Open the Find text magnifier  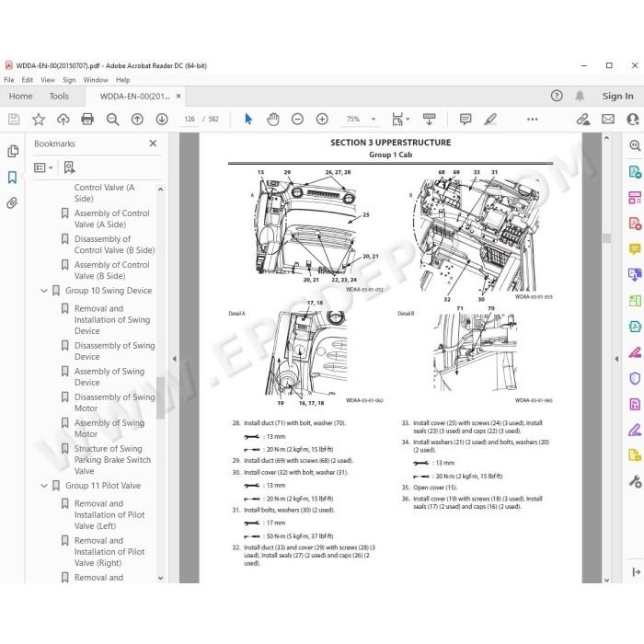[x=112, y=119]
